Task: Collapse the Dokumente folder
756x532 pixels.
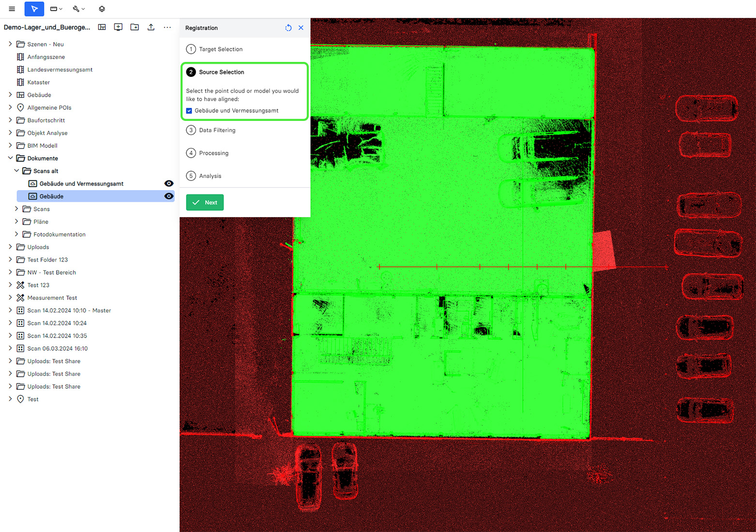Action: pyautogui.click(x=10, y=158)
